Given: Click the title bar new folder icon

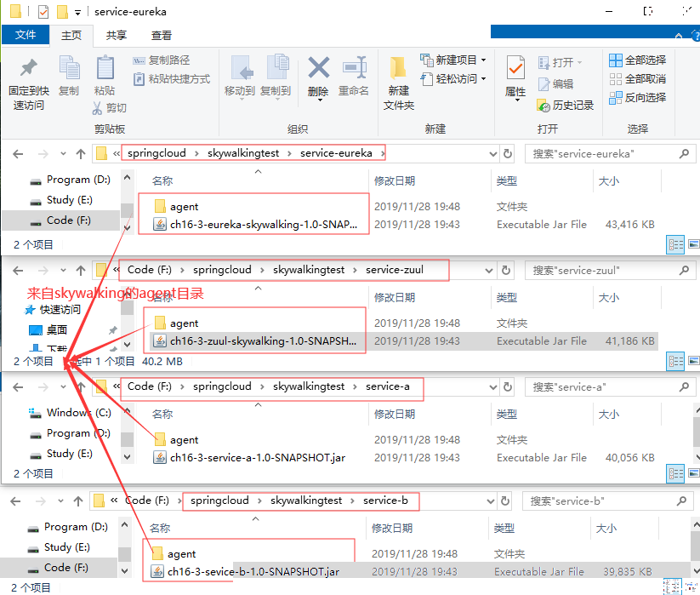Looking at the screenshot, I should click(62, 12).
